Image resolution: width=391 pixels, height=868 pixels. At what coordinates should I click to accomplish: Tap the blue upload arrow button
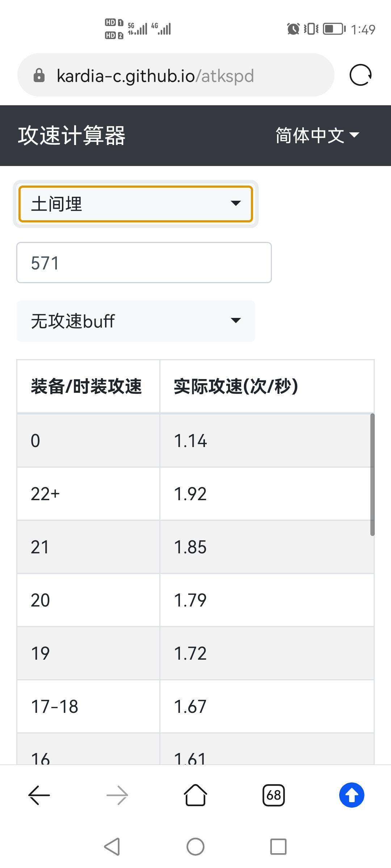point(352,795)
